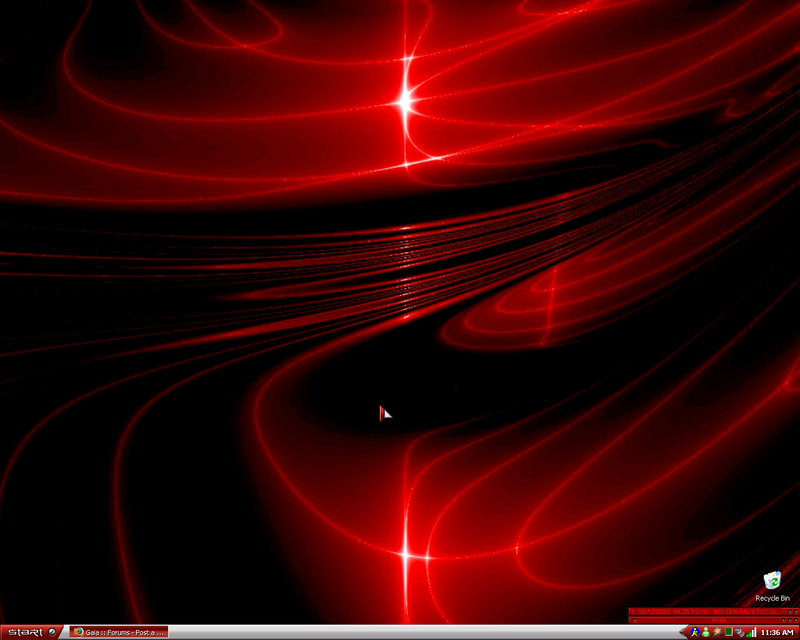This screenshot has width=800, height=640.
Task: Open the AIM running man tray icon
Action: tap(694, 632)
